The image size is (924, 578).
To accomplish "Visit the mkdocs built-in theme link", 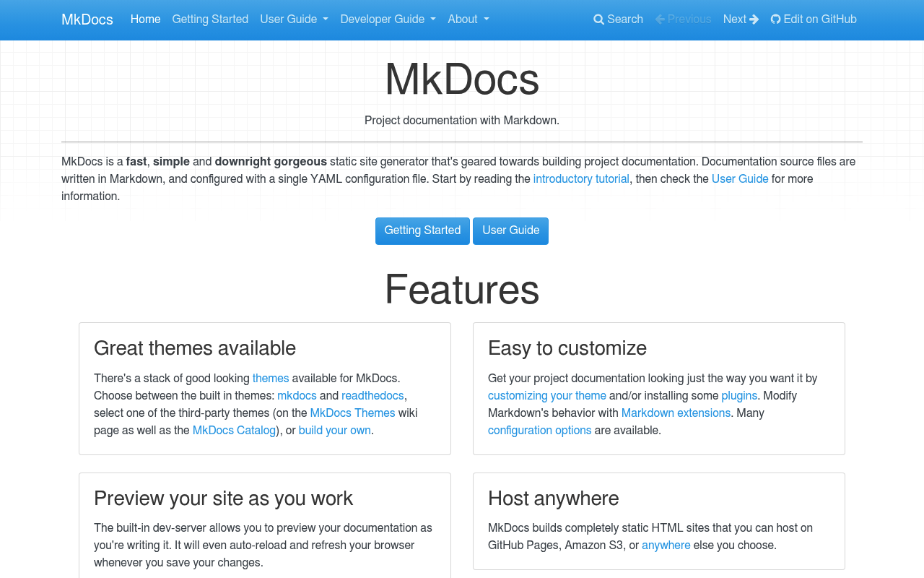I will [297, 396].
